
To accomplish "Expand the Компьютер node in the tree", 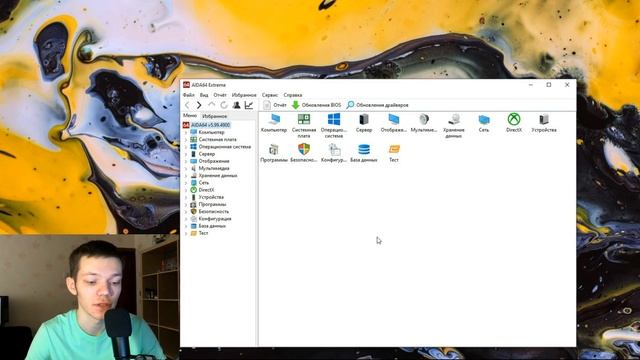I will coord(186,133).
